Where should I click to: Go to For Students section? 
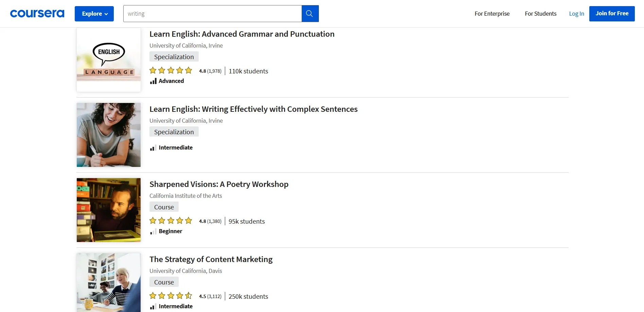(x=540, y=14)
